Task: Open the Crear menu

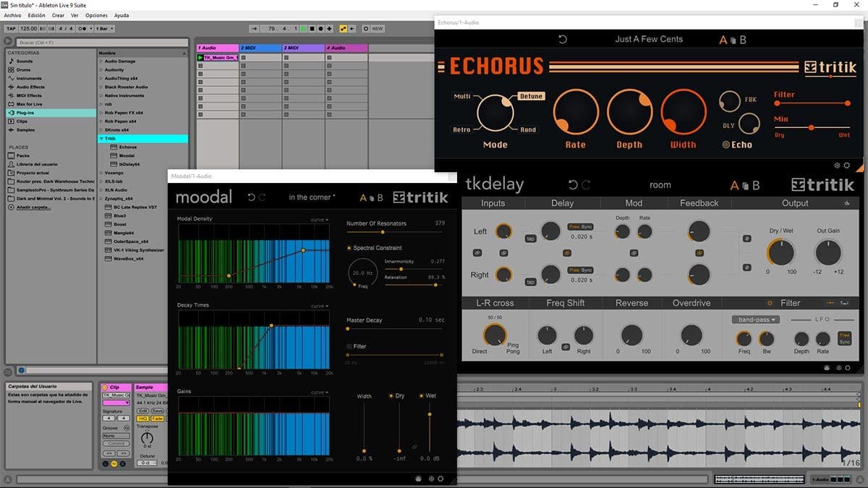Action: 58,15
